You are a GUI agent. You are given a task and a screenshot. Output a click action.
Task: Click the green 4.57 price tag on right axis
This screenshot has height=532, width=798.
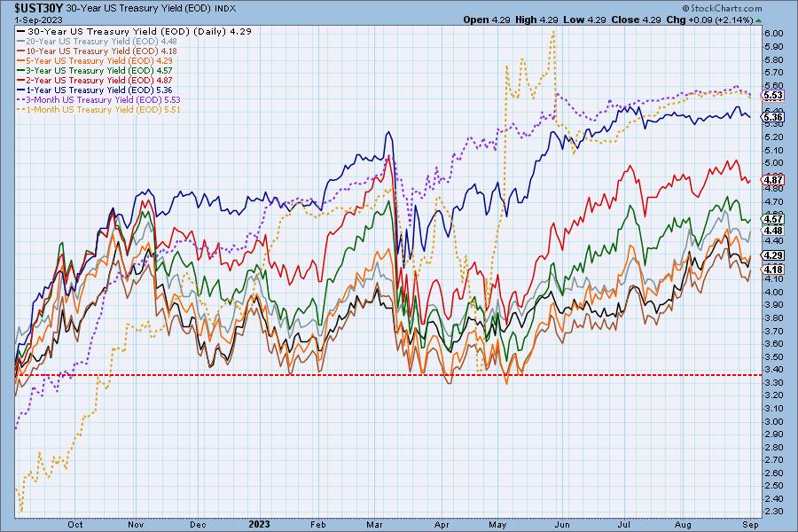point(773,219)
